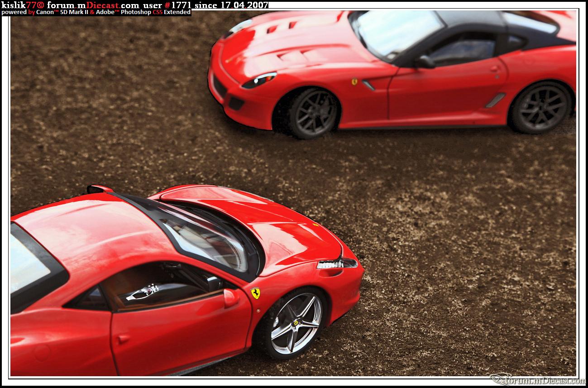Click the "kislik77© forum mDiecast.com user #1771" caption line
The width and height of the screenshot is (588, 388).
tap(134, 5)
